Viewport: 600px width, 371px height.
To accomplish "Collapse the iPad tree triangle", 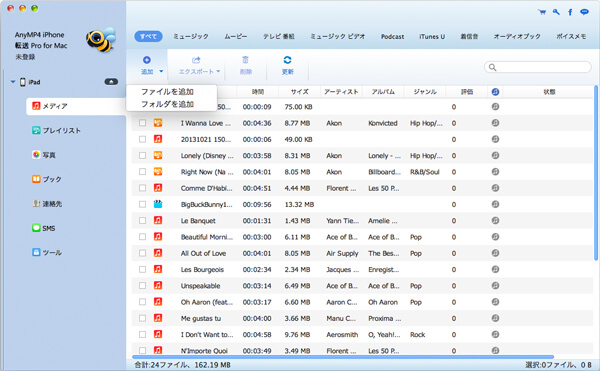I will (13, 82).
